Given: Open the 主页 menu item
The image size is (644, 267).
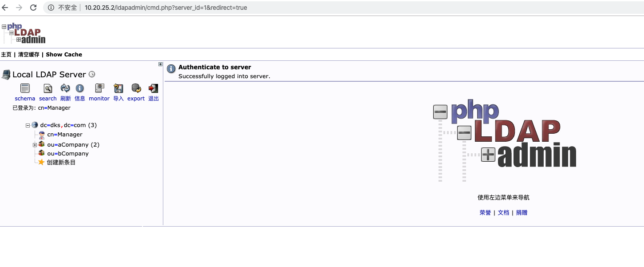Looking at the screenshot, I should (x=6, y=54).
